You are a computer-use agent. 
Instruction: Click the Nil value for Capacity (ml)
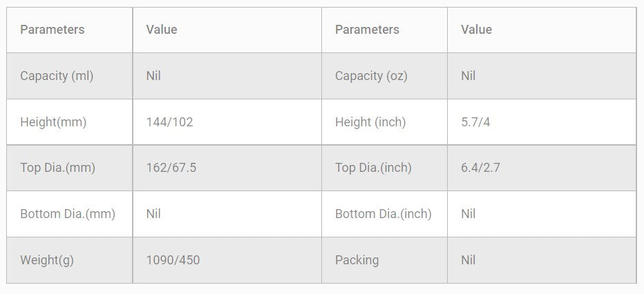point(153,76)
